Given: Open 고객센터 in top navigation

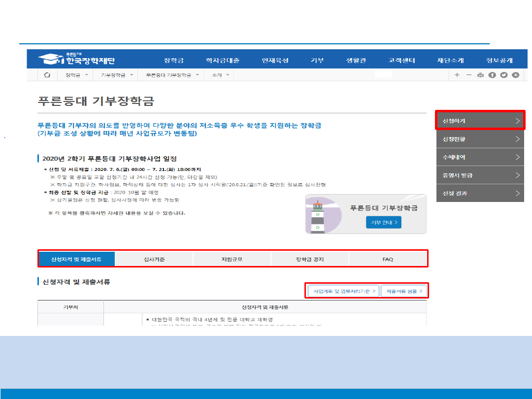Looking at the screenshot, I should pos(401,61).
